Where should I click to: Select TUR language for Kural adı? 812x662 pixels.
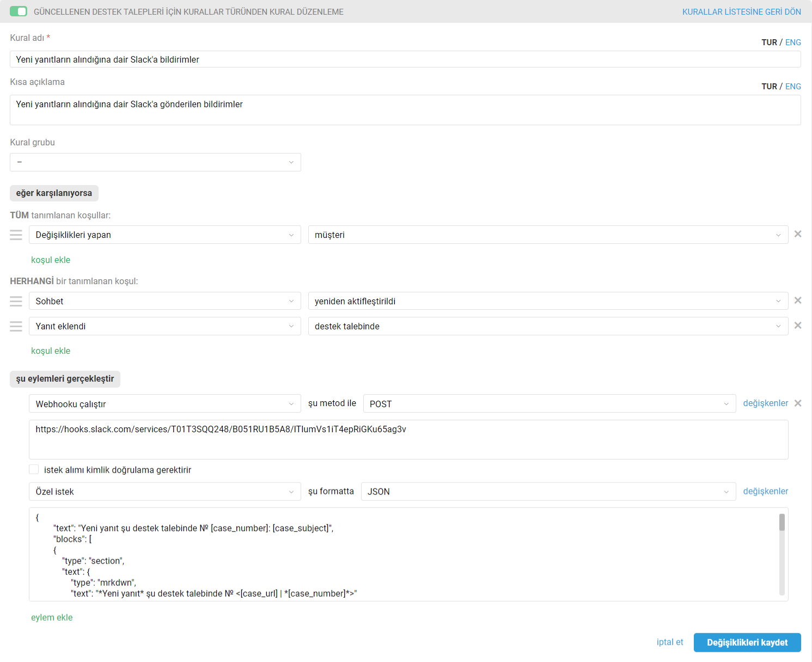pyautogui.click(x=769, y=42)
